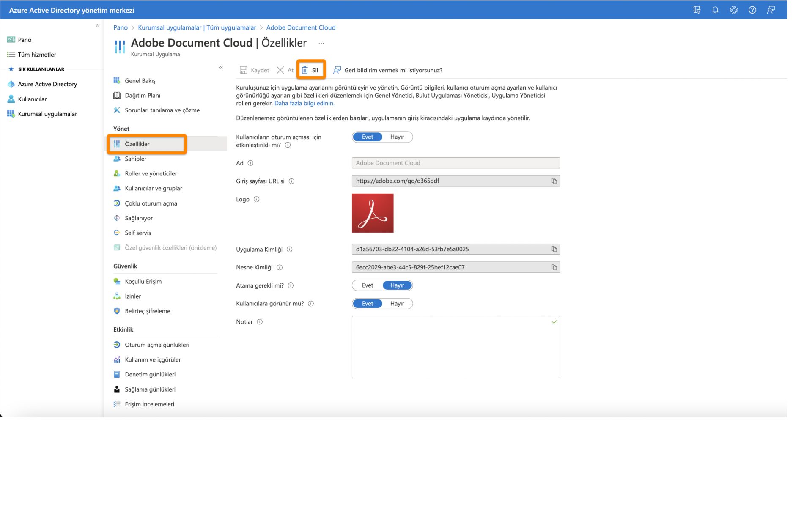Click the Sil delete button
The image size is (812, 510).
pyautogui.click(x=310, y=70)
